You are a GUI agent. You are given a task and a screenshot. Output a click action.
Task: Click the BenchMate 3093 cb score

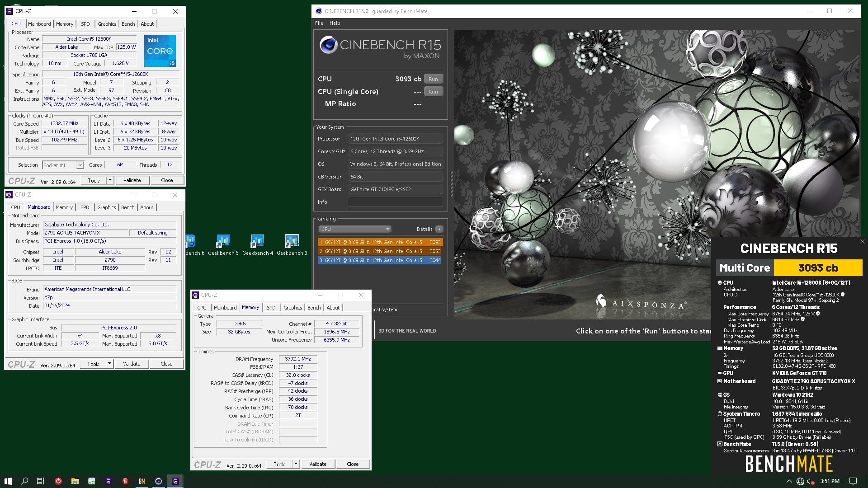[x=818, y=268]
